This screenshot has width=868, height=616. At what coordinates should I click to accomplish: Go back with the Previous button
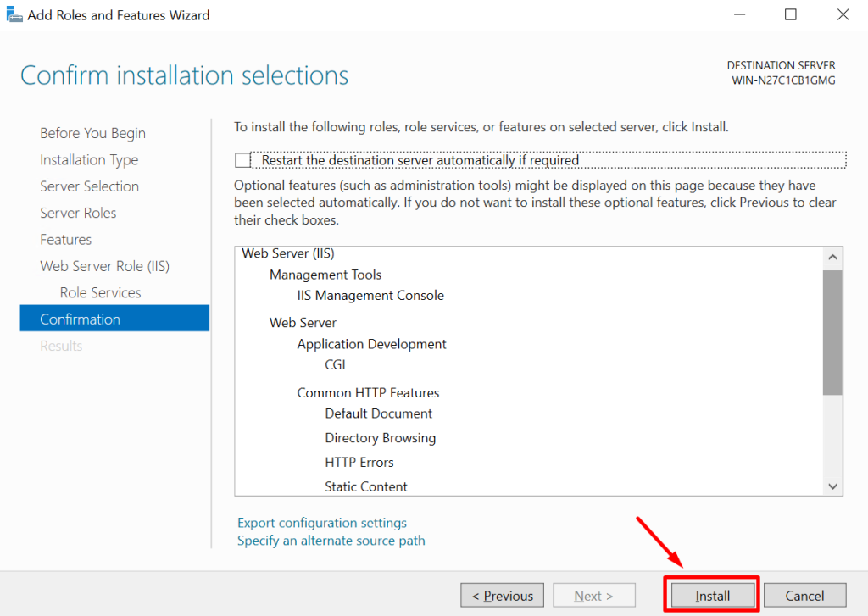[503, 596]
